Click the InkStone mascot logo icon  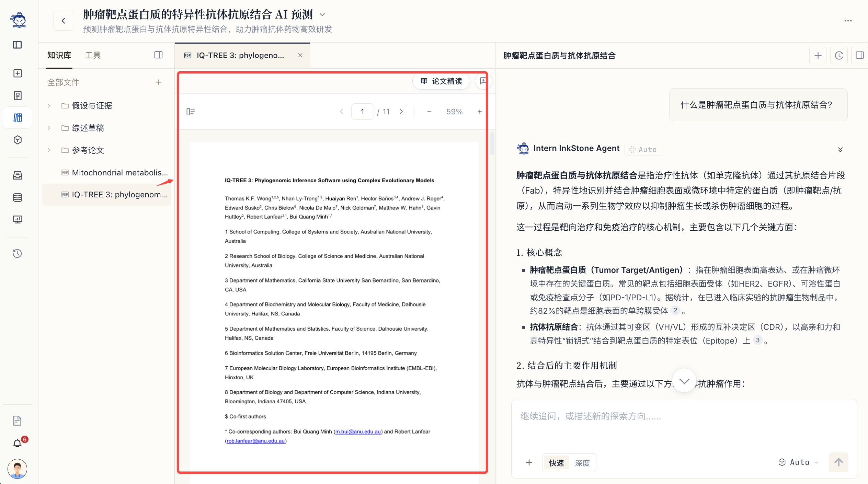(18, 20)
